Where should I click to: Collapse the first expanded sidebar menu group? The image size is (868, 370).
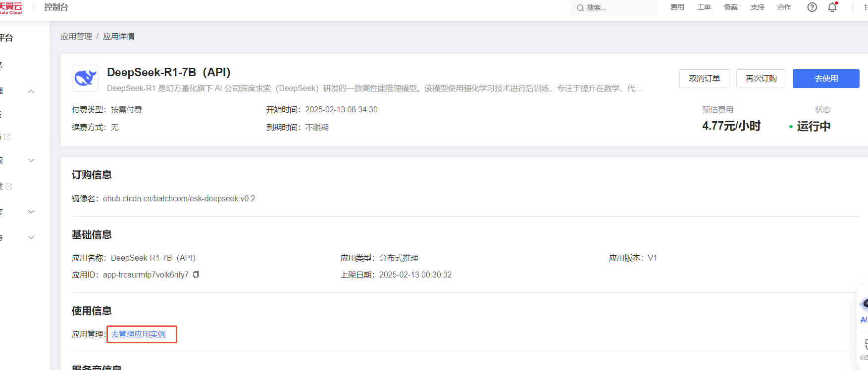point(31,92)
